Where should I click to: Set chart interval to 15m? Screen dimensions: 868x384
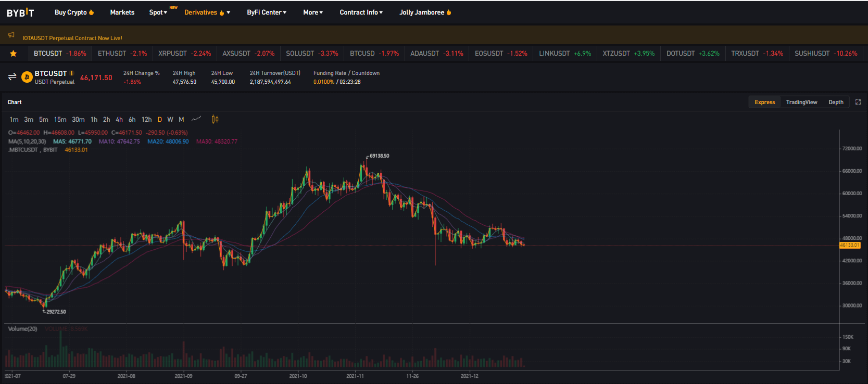(60, 120)
